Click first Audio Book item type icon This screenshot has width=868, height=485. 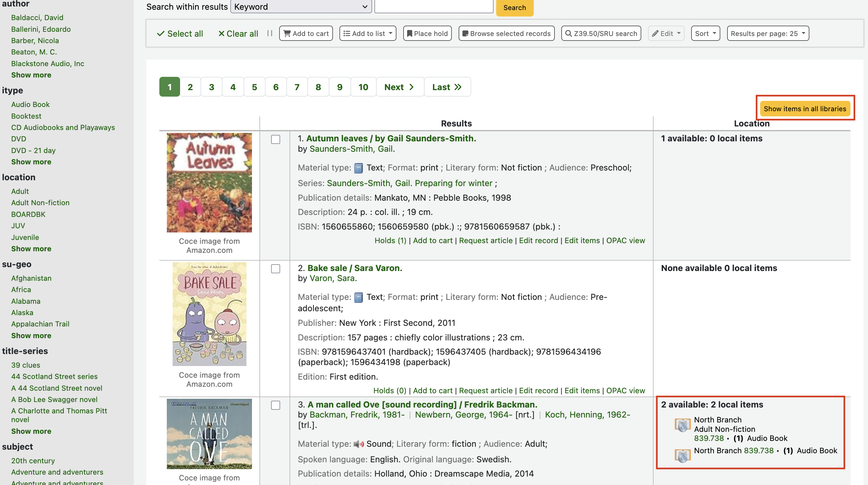click(x=682, y=425)
